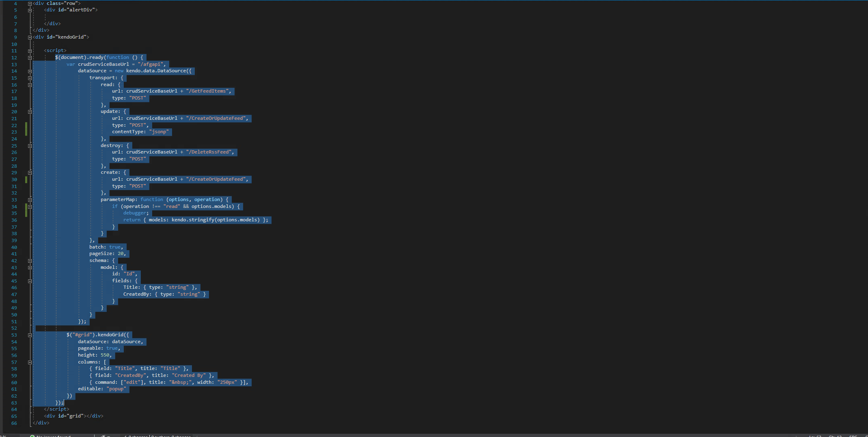The height and width of the screenshot is (437, 868).
Task: Click the pageSize value 20
Action: point(121,253)
